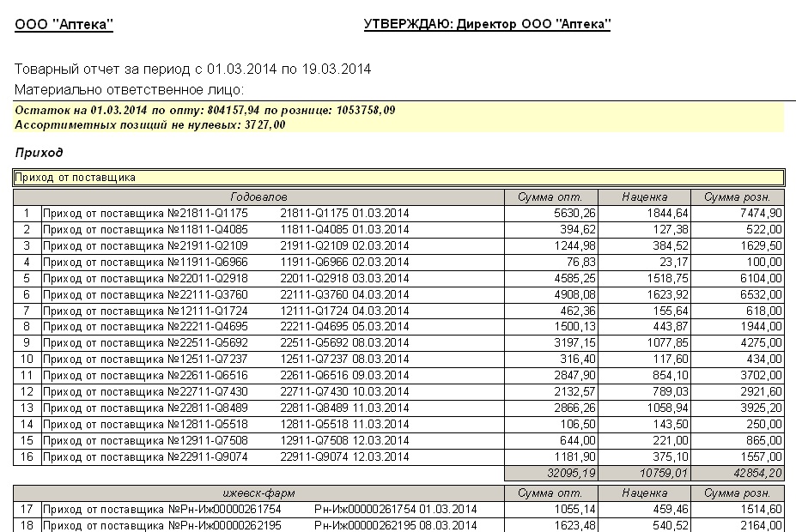Click the Материально ответственное лицо line
The image size is (796, 532).
[x=130, y=89]
